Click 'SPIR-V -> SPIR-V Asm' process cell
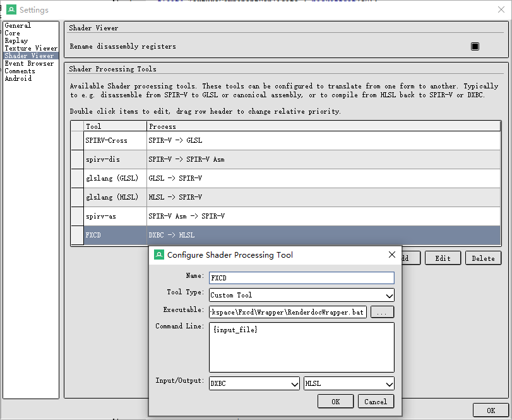The height and width of the screenshot is (420, 512). 324,159
